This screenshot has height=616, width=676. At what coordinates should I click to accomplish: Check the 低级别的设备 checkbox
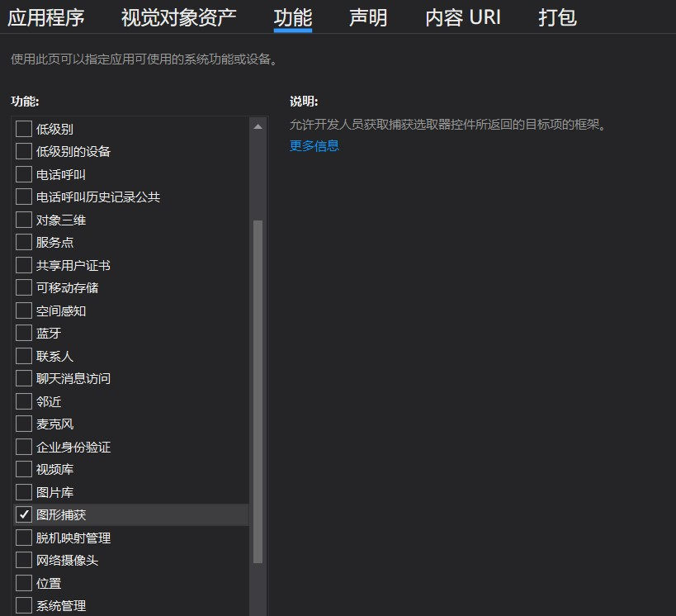point(24,151)
